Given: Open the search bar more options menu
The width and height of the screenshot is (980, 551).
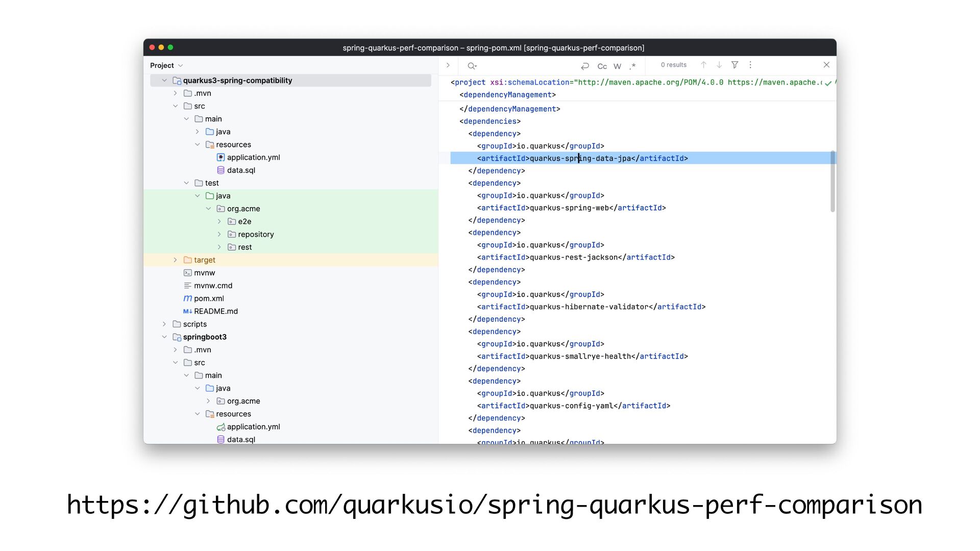Looking at the screenshot, I should pos(750,65).
